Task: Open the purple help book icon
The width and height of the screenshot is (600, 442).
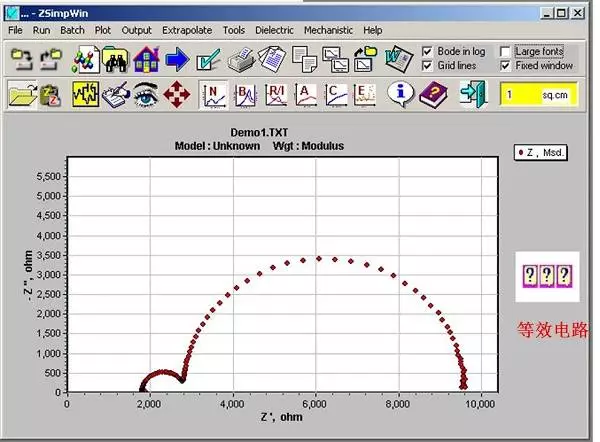Action: tap(433, 95)
